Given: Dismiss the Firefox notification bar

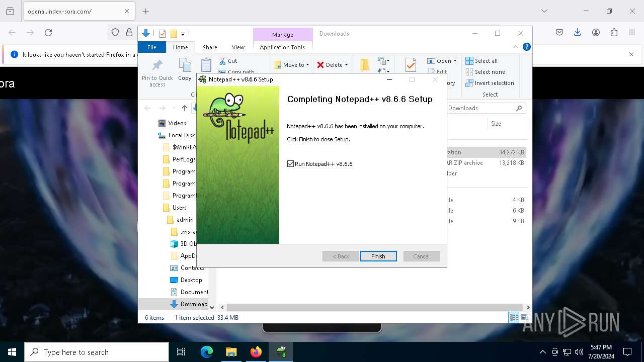Looking at the screenshot, I should [x=631, y=54].
